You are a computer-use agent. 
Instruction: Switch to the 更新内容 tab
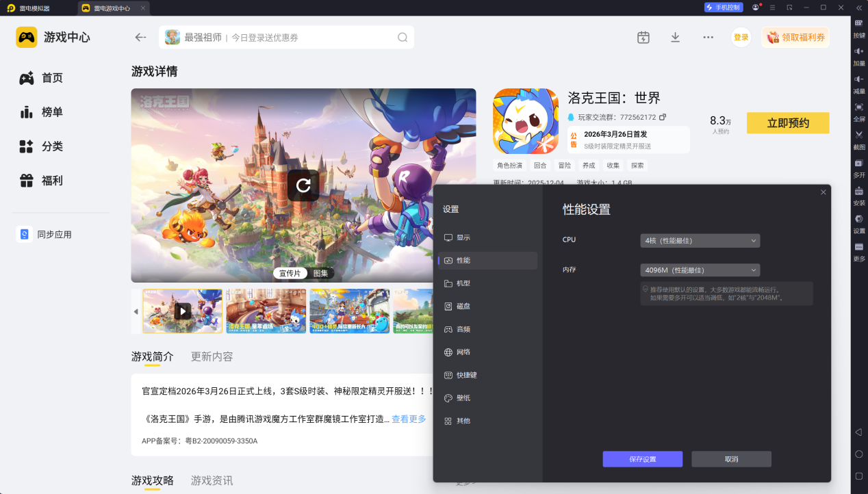click(212, 356)
